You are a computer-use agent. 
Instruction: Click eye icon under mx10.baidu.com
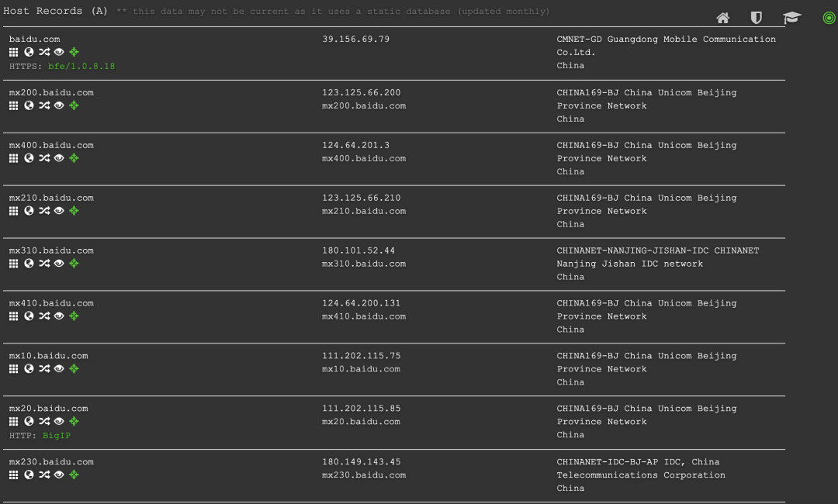[59, 368]
